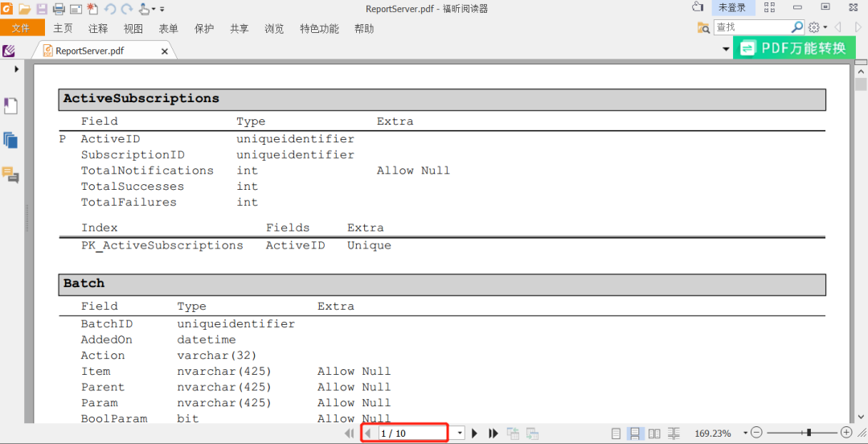Switch to the 注释 ribbon tab
Image resolution: width=868 pixels, height=444 pixels.
98,29
